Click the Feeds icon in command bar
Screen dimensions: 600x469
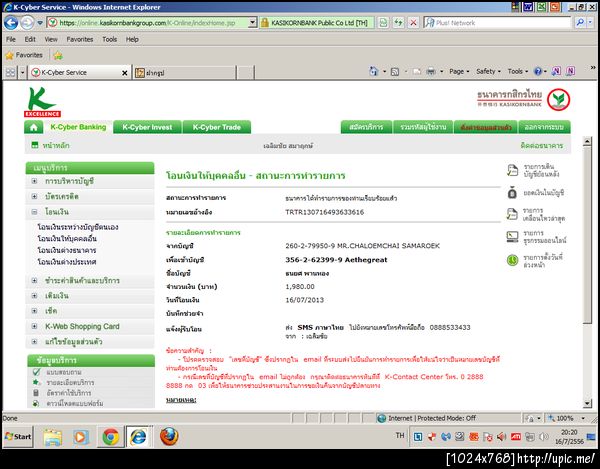395,72
